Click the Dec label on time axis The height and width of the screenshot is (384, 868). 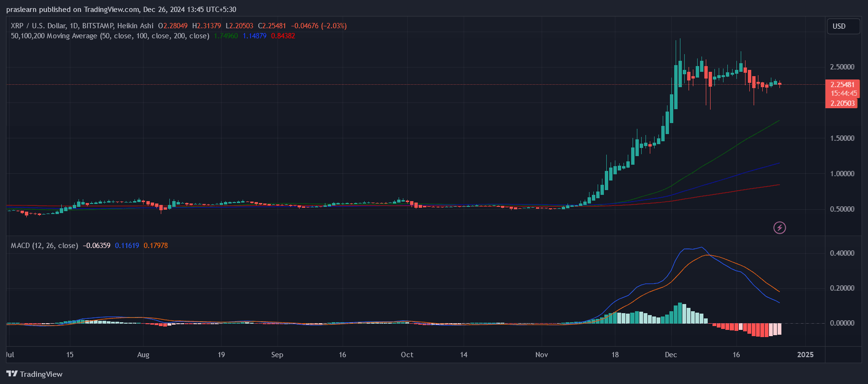(x=671, y=355)
